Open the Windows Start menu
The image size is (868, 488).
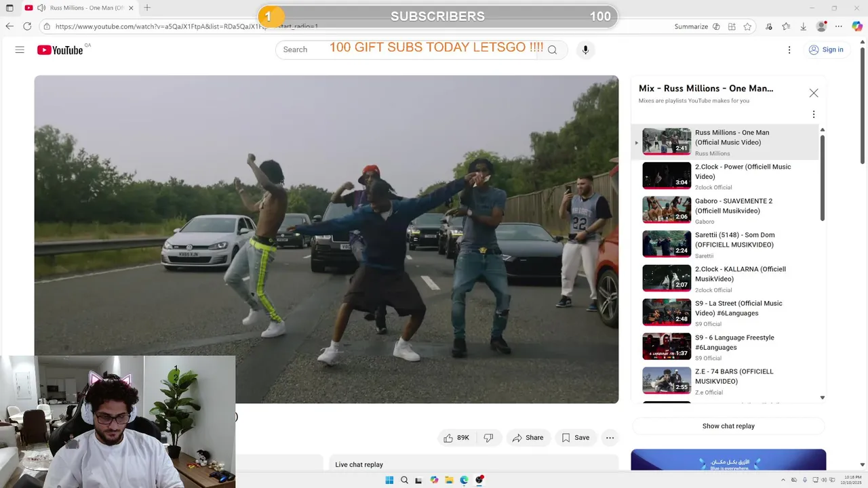tap(389, 480)
